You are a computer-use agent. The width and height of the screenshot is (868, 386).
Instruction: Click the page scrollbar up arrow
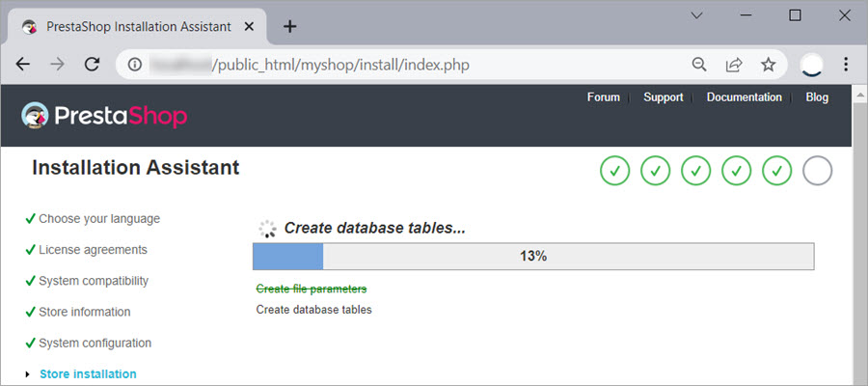pos(859,94)
